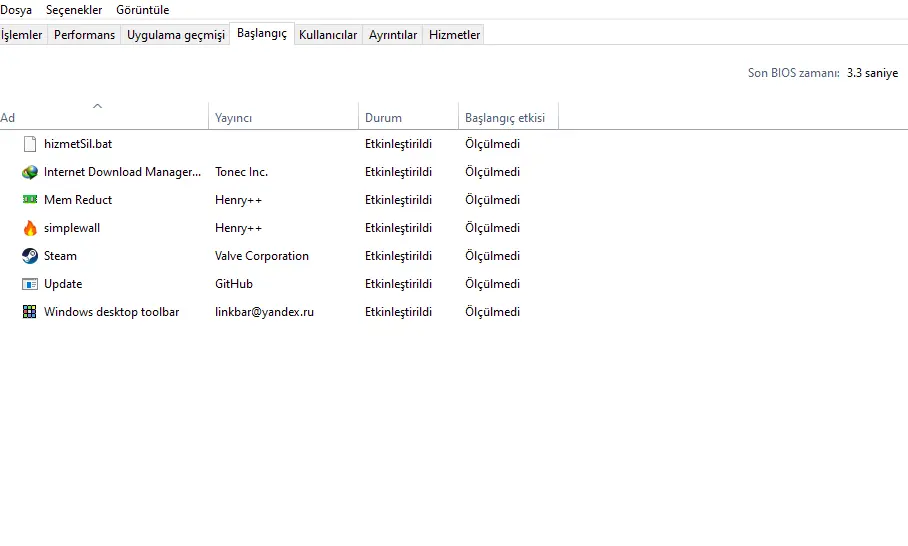Viewport: 908px width, 546px height.
Task: Click the Mem Reduct green chip icon
Action: tap(30, 199)
